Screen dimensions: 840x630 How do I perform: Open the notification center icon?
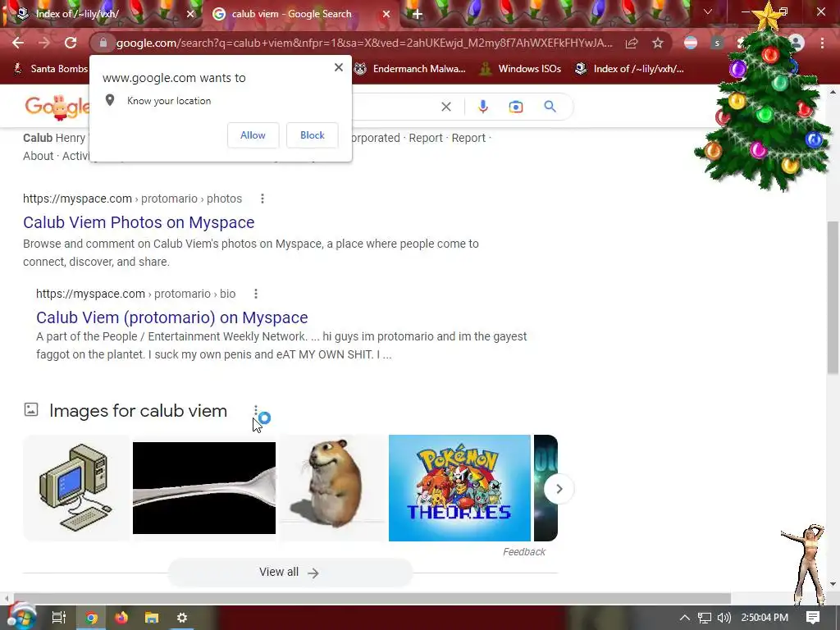pyautogui.click(x=813, y=618)
